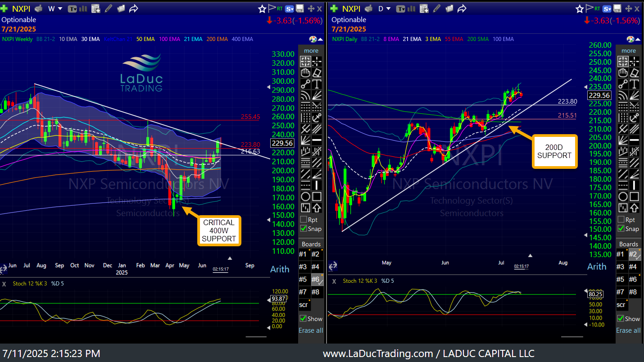Open the color palette icon on weekly chart

[x=313, y=39]
